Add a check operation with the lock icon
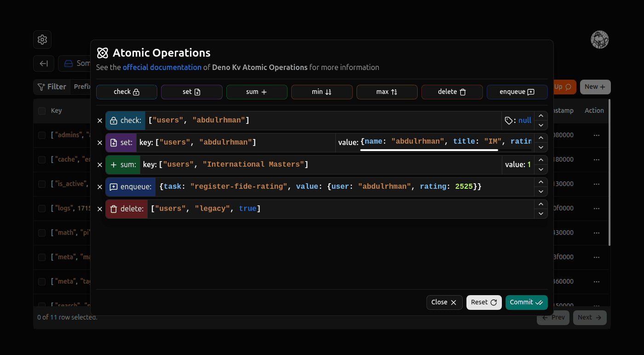The height and width of the screenshot is (355, 644). pyautogui.click(x=126, y=92)
